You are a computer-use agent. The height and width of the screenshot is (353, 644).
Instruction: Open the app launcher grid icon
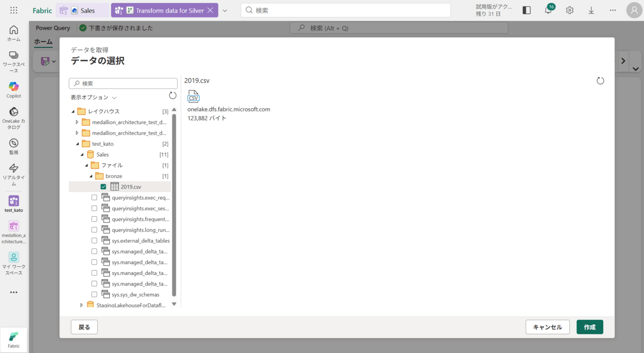point(14,10)
